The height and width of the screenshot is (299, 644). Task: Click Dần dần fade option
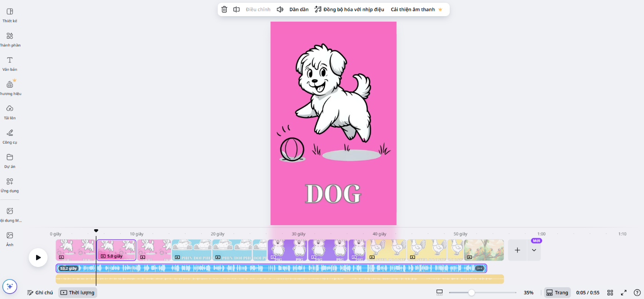299,9
